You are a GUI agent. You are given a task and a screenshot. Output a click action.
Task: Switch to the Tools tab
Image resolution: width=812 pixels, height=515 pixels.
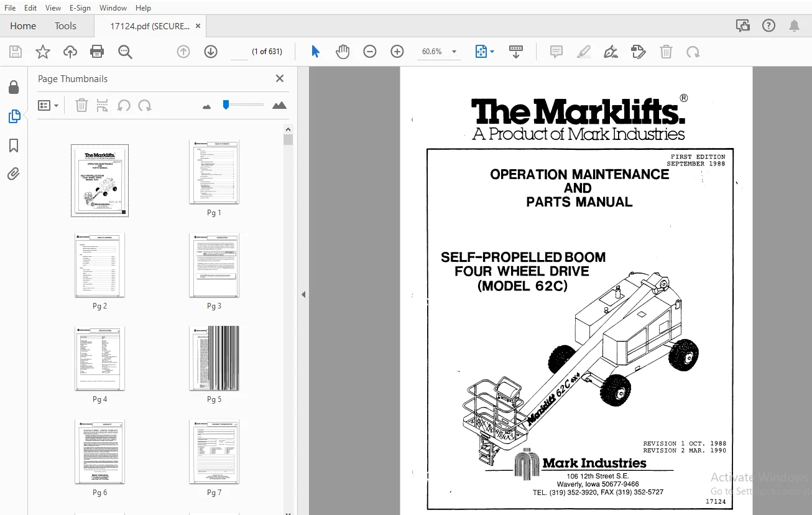(65, 26)
